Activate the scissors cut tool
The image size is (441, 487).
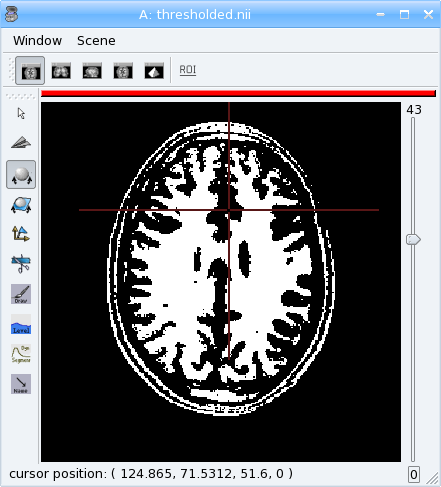point(21,264)
